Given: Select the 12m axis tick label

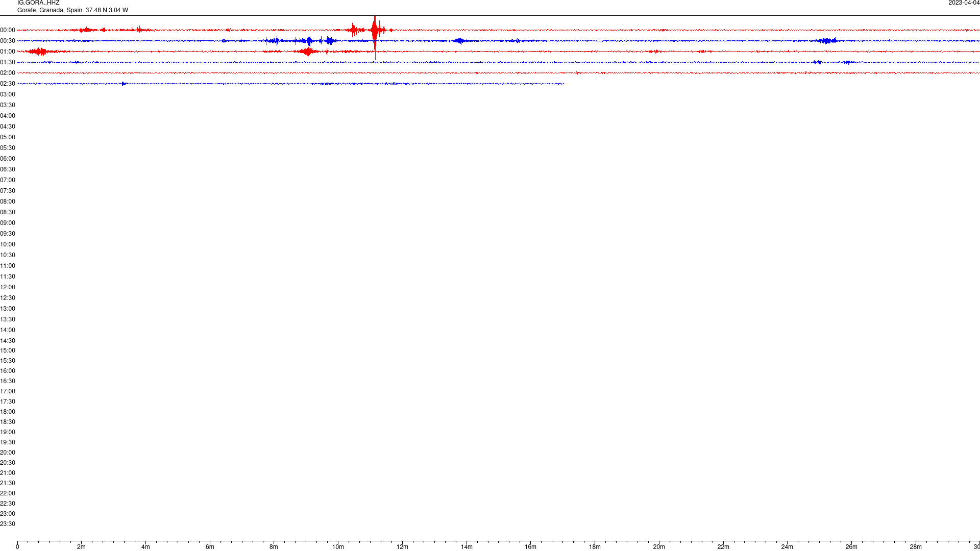Looking at the screenshot, I should [x=402, y=547].
